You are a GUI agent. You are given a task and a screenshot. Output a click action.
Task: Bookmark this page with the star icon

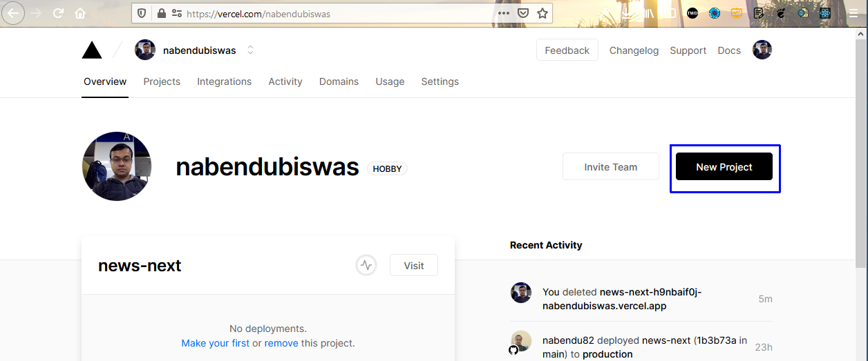(542, 13)
